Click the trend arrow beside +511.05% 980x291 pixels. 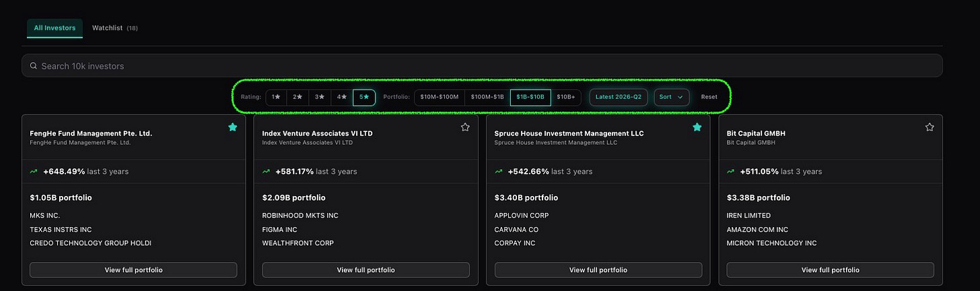pos(731,172)
